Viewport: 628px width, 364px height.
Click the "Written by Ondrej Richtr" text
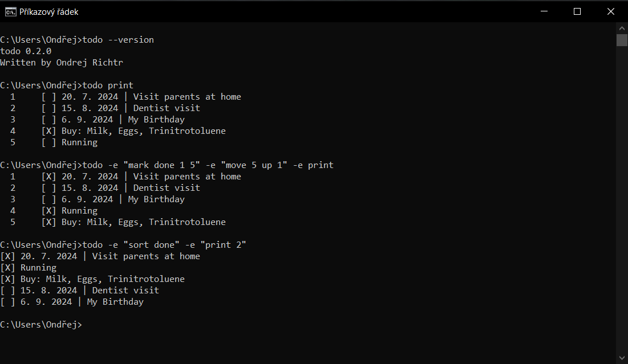62,63
